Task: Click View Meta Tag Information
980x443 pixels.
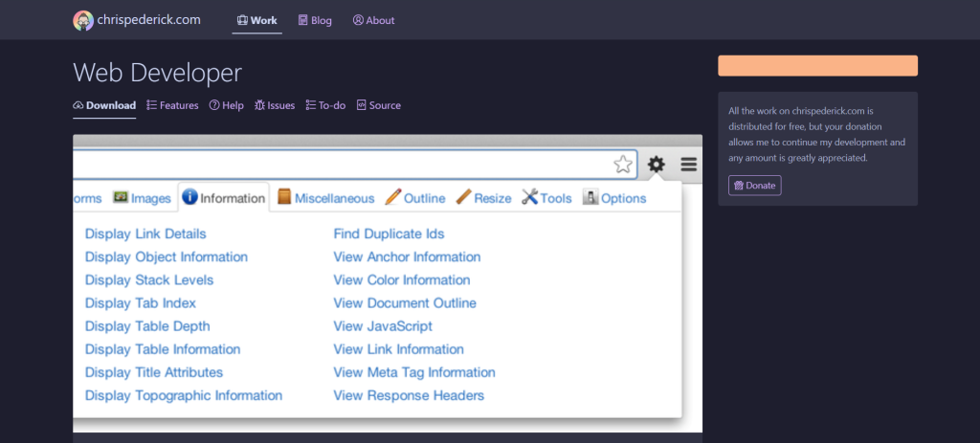Action: pyautogui.click(x=414, y=372)
